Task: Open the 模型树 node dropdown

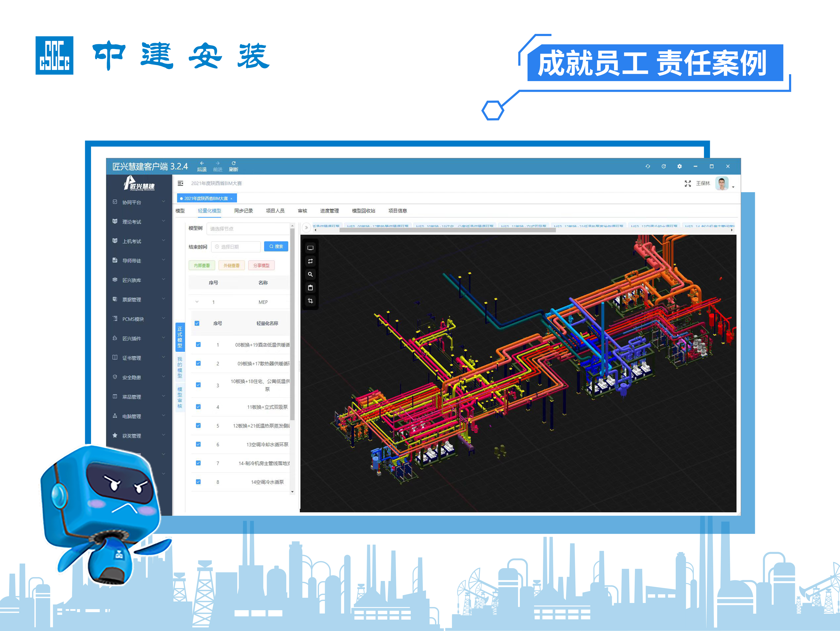Action: tap(248, 229)
